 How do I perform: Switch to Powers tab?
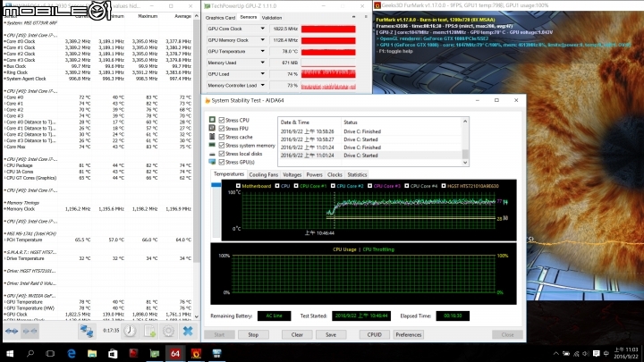(314, 174)
